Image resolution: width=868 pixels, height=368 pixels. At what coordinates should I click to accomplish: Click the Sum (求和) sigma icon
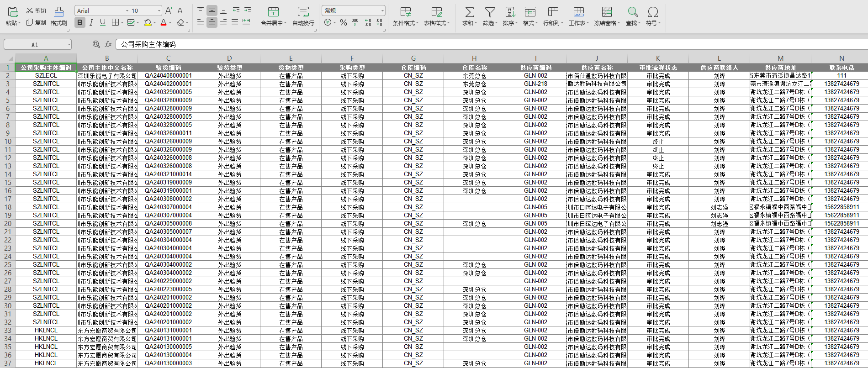pos(469,12)
